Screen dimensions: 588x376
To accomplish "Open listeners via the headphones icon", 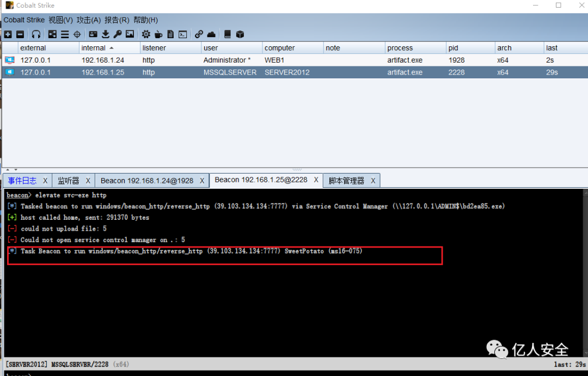I will 36,34.
